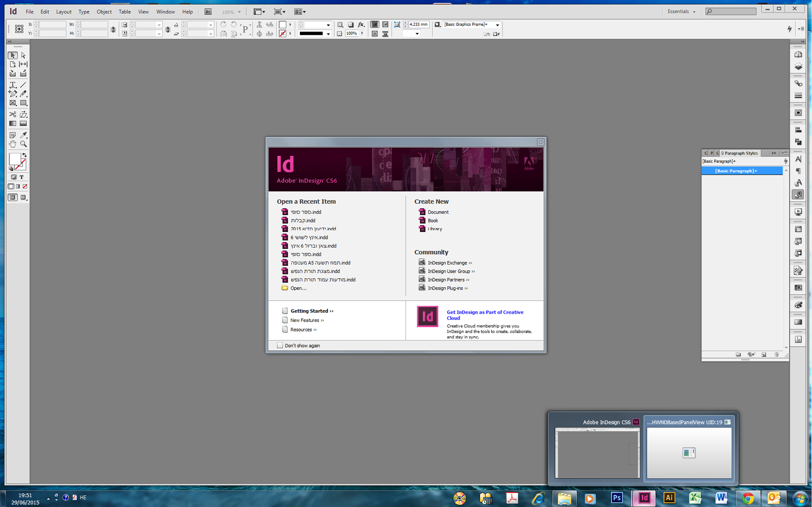Open the Edit menu

pos(45,12)
